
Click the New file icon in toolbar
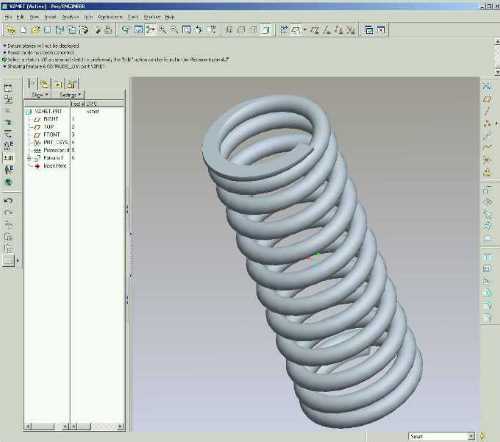[x=23, y=30]
